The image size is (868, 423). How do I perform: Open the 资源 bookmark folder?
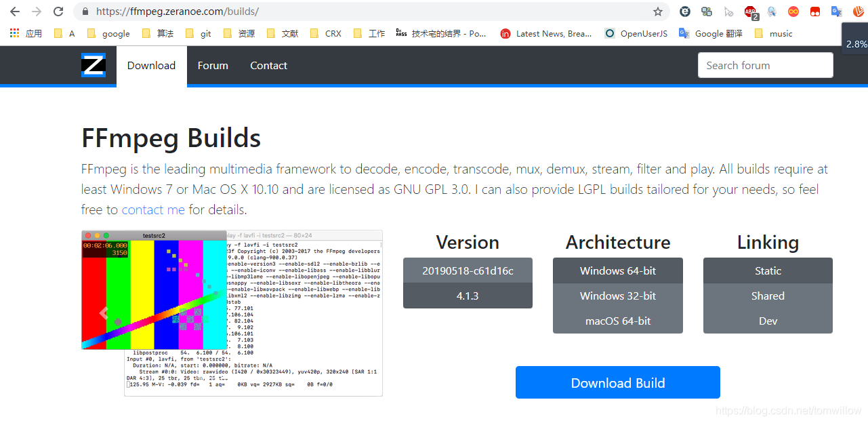click(239, 33)
